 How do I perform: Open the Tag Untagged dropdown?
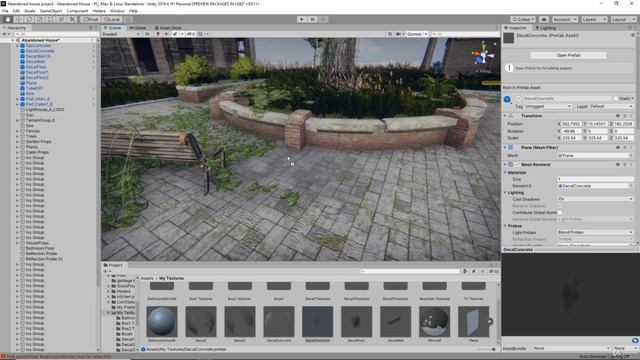(x=548, y=107)
